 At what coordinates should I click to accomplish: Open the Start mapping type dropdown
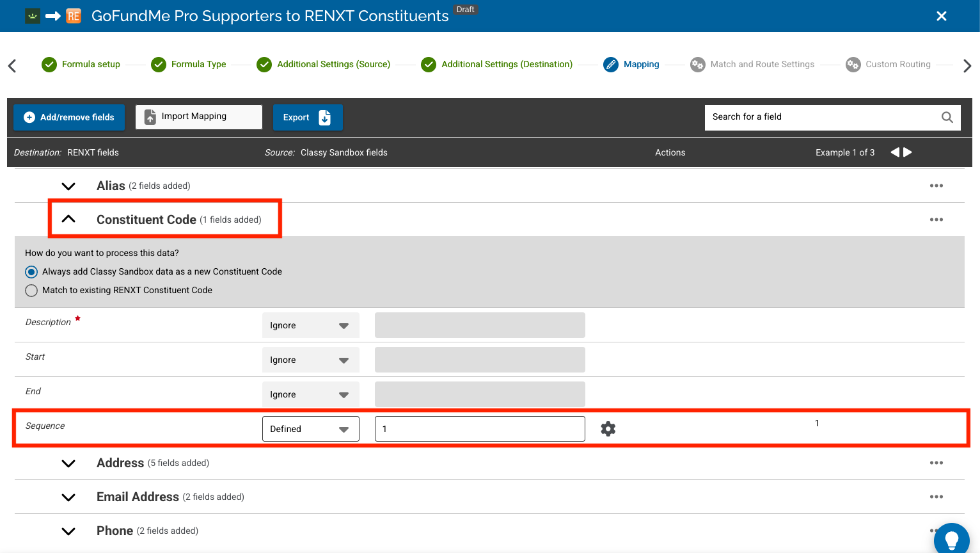311,360
